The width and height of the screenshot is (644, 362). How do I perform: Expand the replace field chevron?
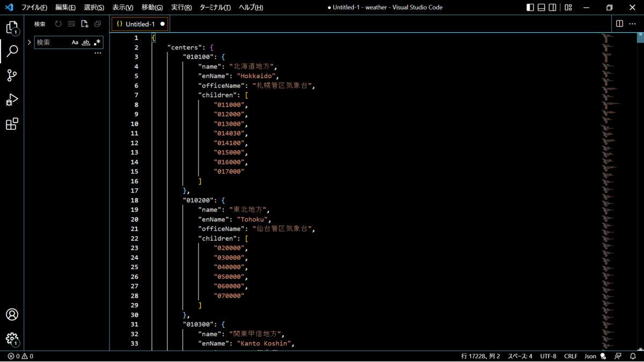29,42
